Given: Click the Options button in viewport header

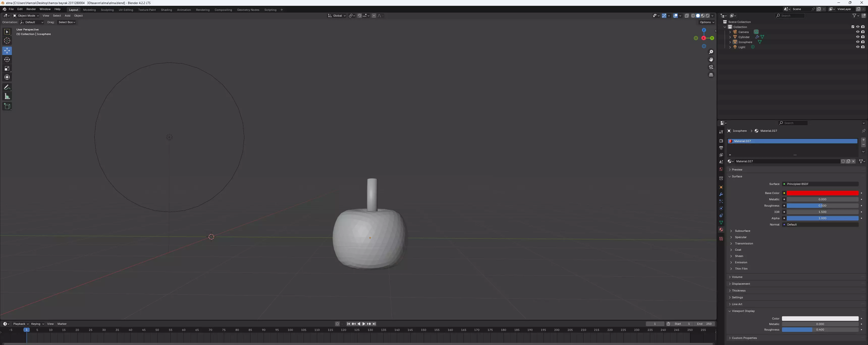Looking at the screenshot, I should pos(707,22).
